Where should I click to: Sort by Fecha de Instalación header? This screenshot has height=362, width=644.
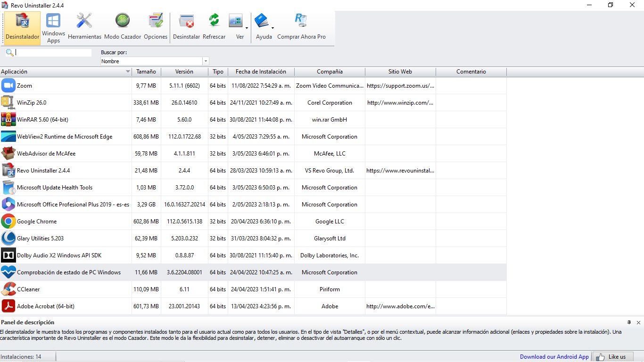pyautogui.click(x=261, y=72)
